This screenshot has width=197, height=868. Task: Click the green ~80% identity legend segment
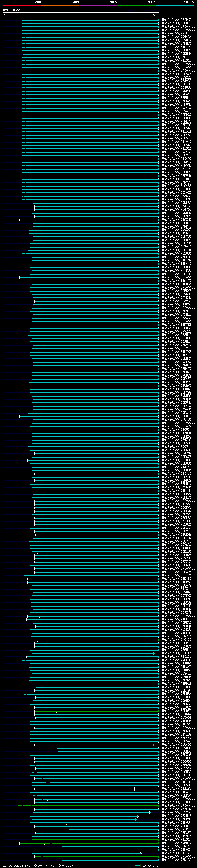[136, 6]
